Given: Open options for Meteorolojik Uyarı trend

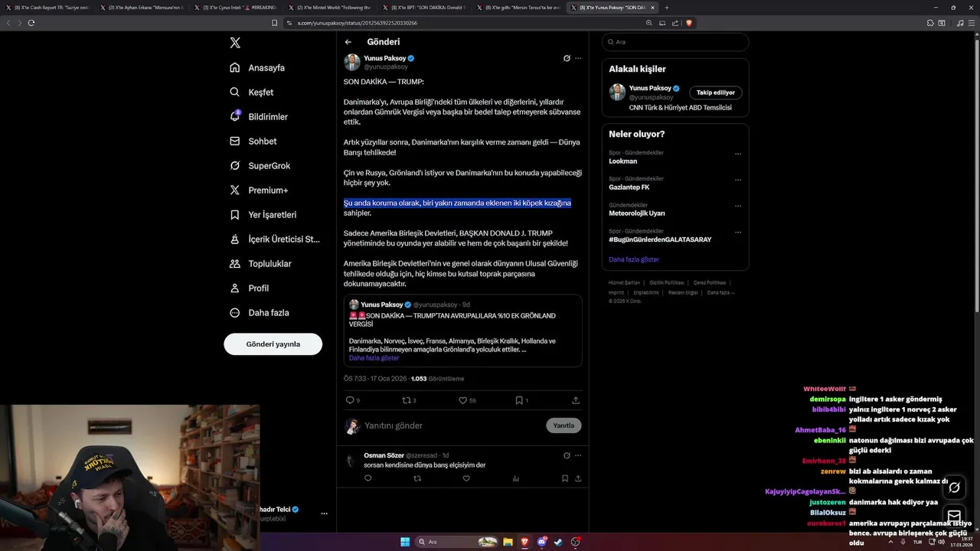Looking at the screenshot, I should coord(738,206).
